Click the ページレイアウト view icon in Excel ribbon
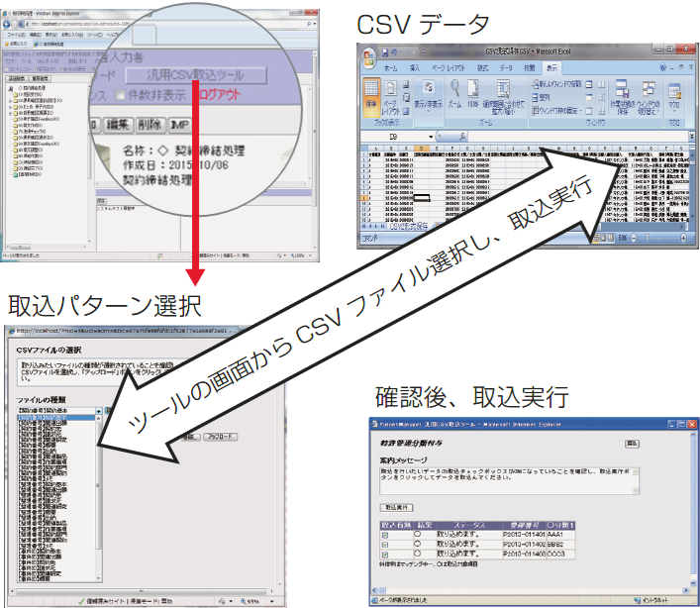The image size is (700, 608). [390, 98]
